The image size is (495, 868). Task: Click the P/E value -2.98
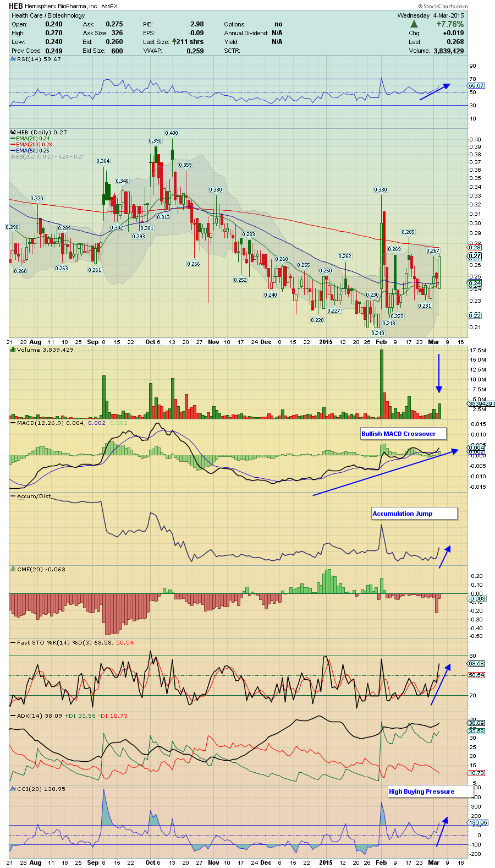[x=196, y=24]
